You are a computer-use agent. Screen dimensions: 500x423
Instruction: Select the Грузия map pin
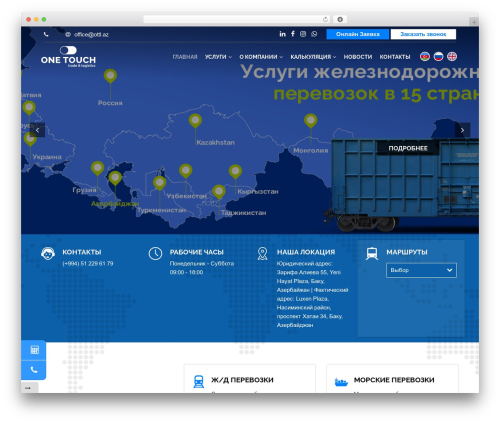click(x=98, y=168)
